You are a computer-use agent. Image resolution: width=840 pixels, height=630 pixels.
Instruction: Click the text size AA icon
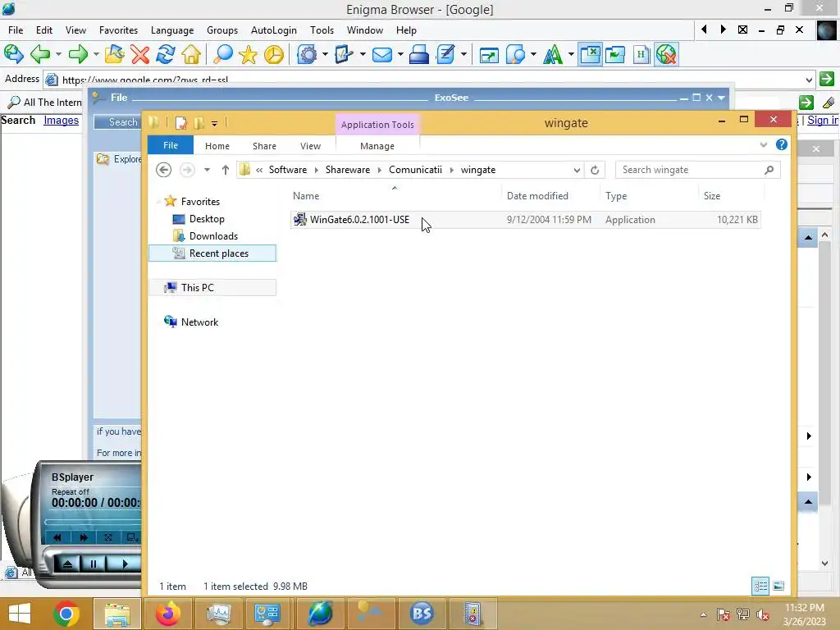(553, 54)
